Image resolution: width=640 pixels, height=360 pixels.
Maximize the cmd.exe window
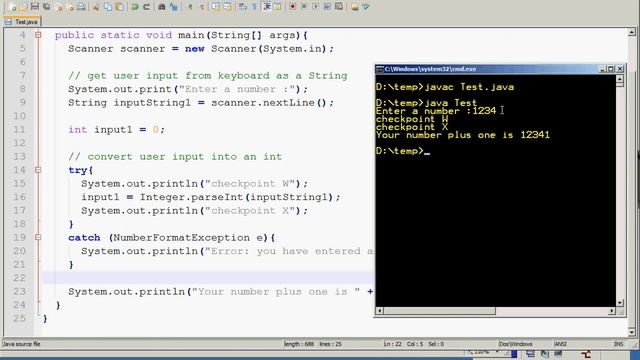click(x=611, y=69)
